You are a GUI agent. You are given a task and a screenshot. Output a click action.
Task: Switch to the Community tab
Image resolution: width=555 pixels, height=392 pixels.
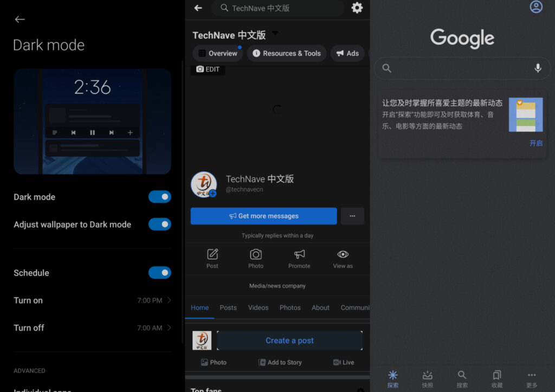355,308
